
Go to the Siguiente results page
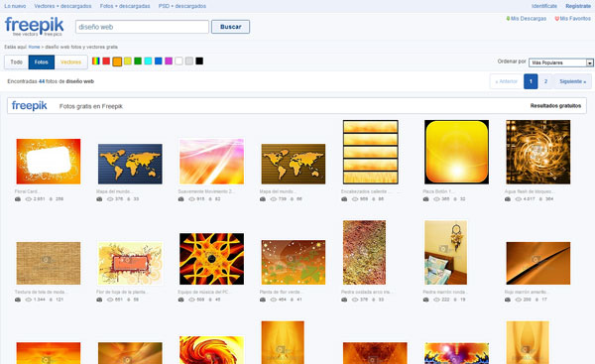point(572,81)
